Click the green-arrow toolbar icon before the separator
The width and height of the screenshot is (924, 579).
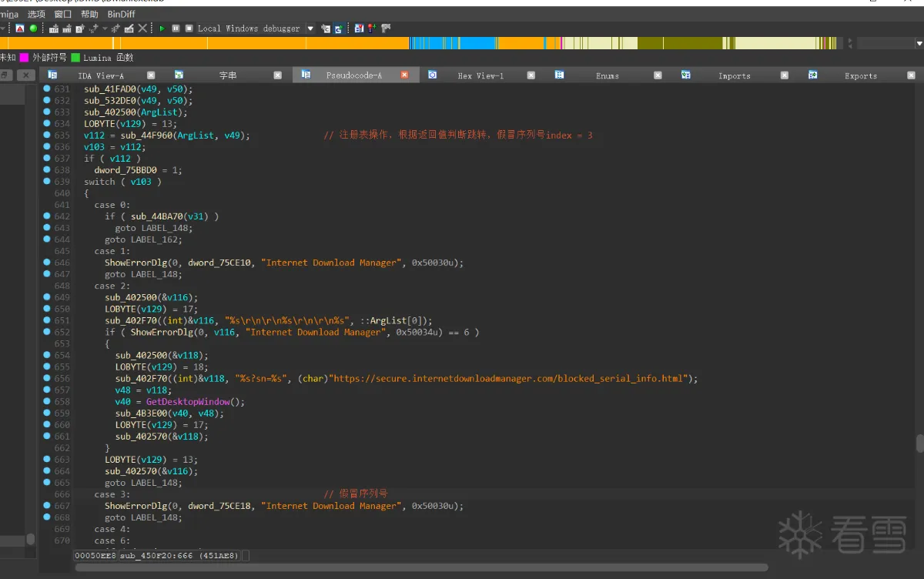coord(337,28)
